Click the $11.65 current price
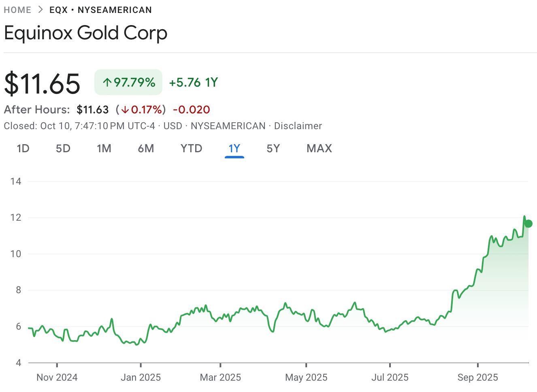This screenshot has width=537, height=392. 42,84
